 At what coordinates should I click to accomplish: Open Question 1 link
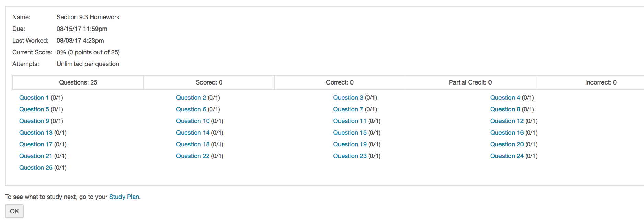pos(34,98)
